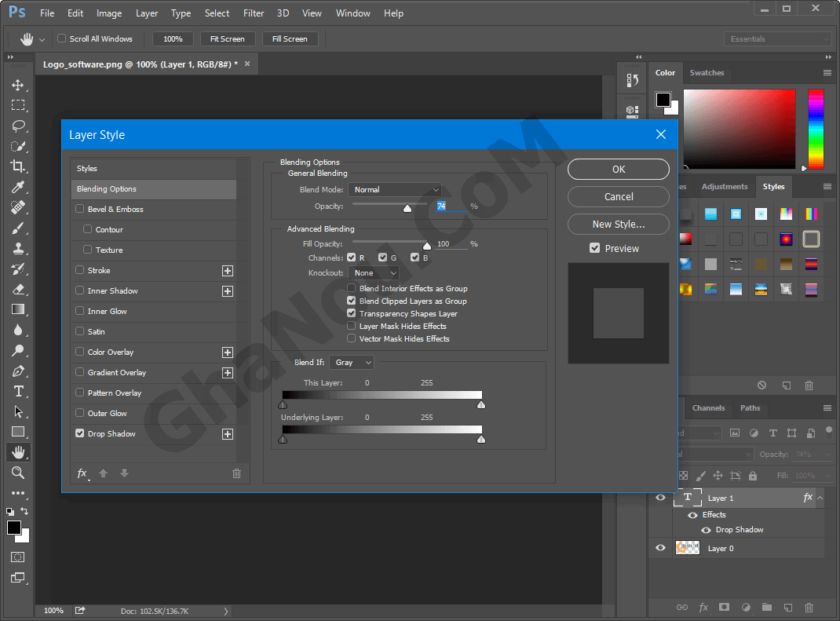Select the Quick Selection tool
Viewport: 840px width, 621px height.
tap(18, 146)
